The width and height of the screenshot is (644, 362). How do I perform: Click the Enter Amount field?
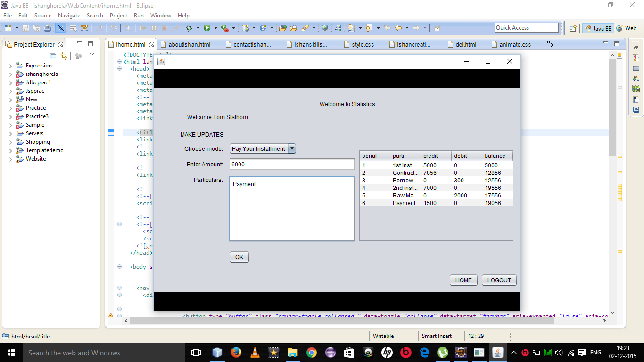[292, 164]
